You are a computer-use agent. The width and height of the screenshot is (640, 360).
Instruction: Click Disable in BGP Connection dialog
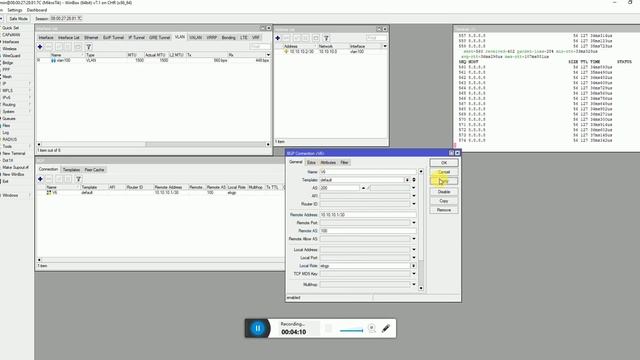click(444, 192)
